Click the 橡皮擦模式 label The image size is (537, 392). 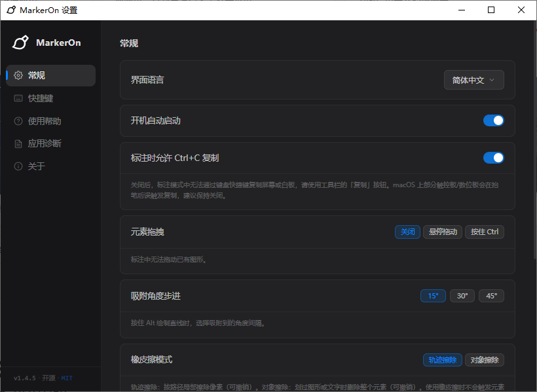coord(151,359)
